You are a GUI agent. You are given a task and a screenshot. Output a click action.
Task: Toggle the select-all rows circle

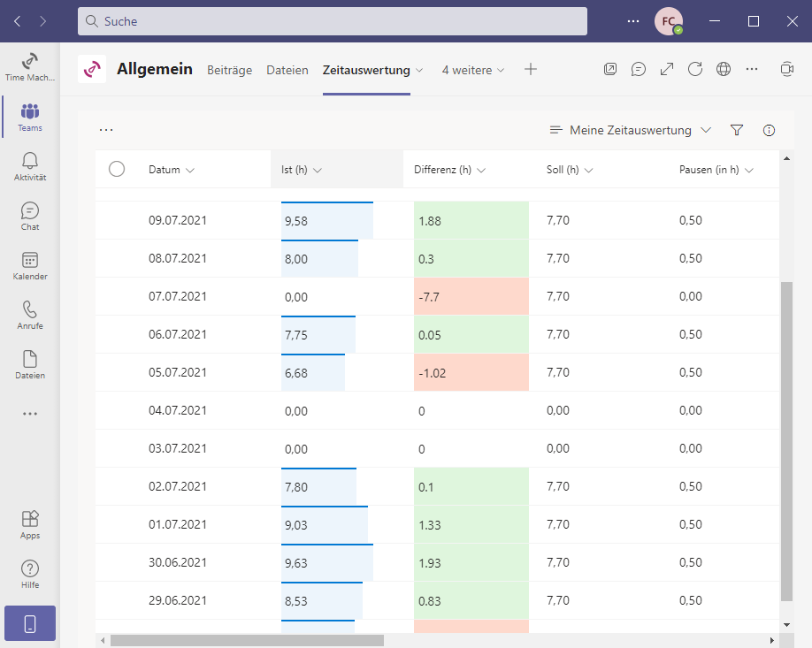click(117, 169)
